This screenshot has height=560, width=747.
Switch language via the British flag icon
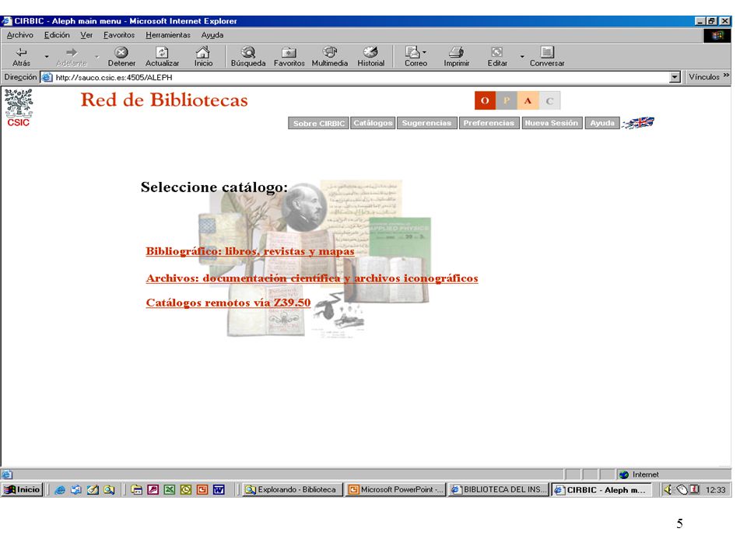638,123
